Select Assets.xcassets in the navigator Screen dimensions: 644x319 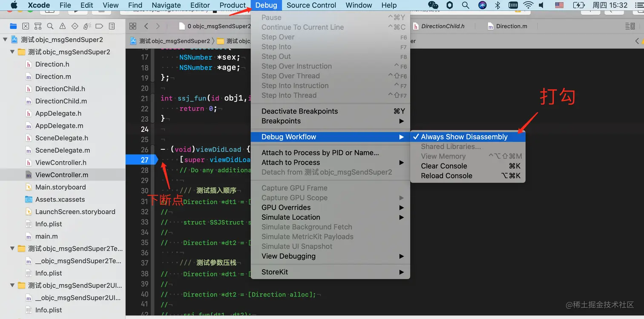click(63, 199)
